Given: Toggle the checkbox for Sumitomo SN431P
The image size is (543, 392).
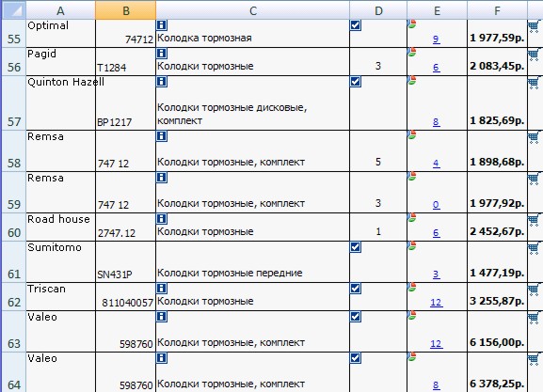Looking at the screenshot, I should tap(356, 247).
